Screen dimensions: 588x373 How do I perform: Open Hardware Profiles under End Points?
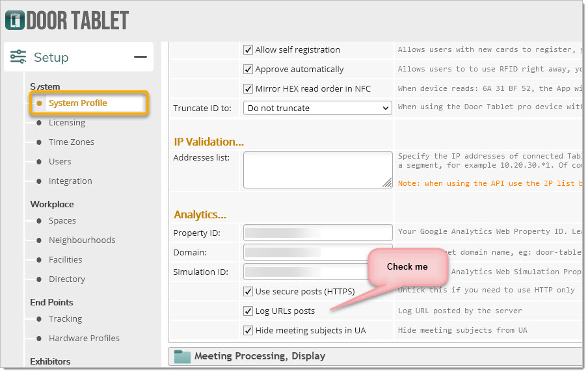[84, 339]
